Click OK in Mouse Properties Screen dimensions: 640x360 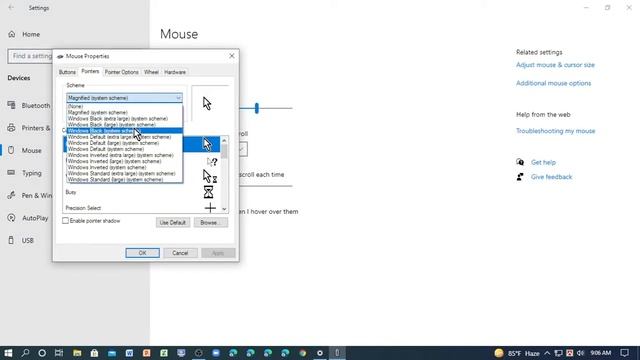tap(142, 253)
